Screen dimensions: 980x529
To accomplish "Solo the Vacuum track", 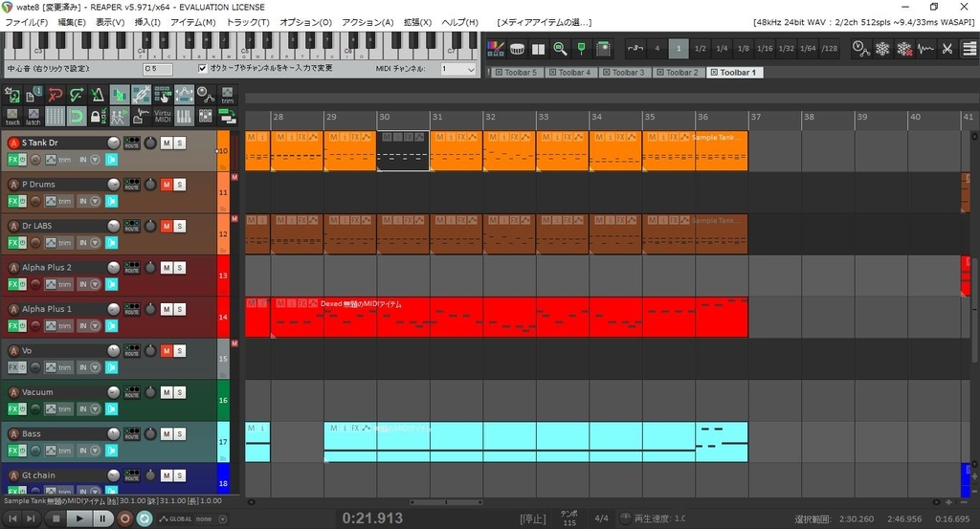I will (x=179, y=392).
